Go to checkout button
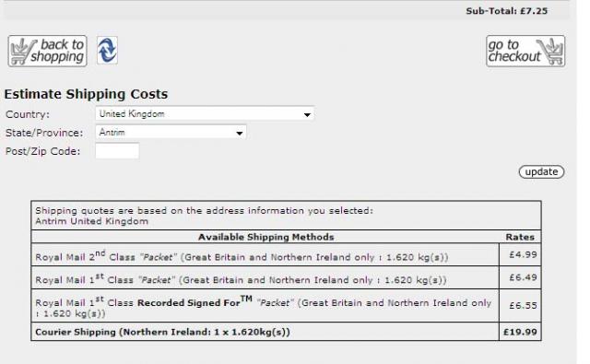This screenshot has width=590, height=364. [525, 51]
